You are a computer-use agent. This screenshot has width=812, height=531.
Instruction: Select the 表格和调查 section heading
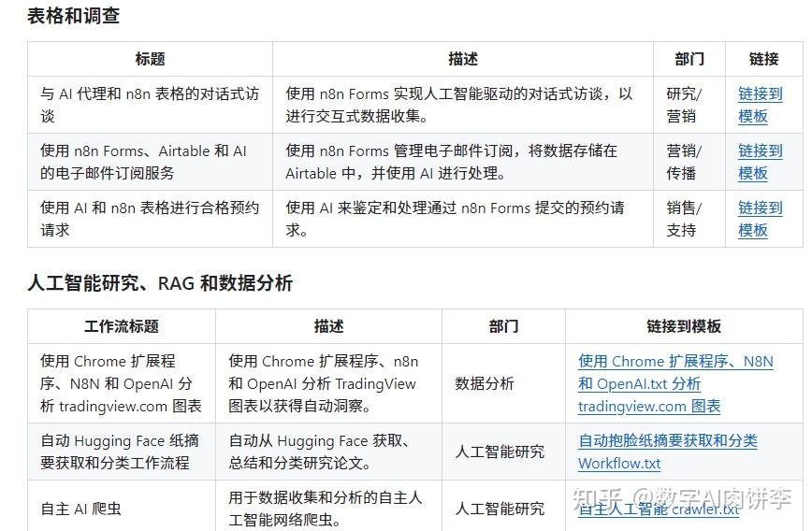73,16
